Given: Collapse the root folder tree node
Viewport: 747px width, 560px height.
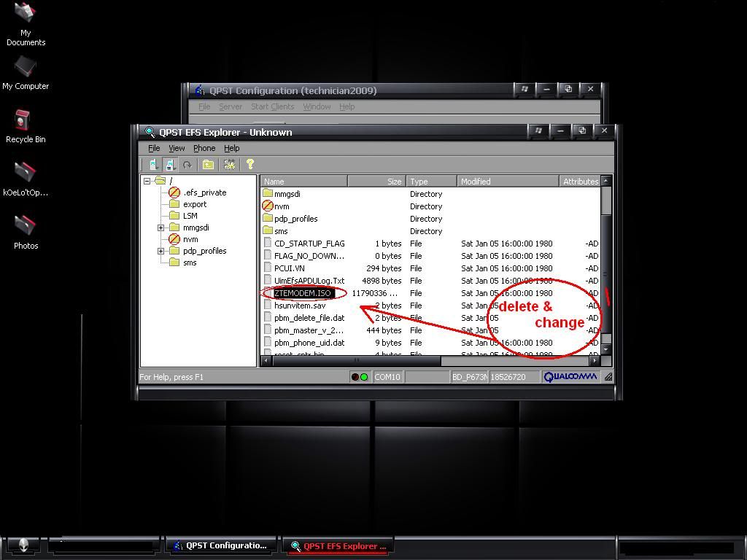Looking at the screenshot, I should [147, 181].
